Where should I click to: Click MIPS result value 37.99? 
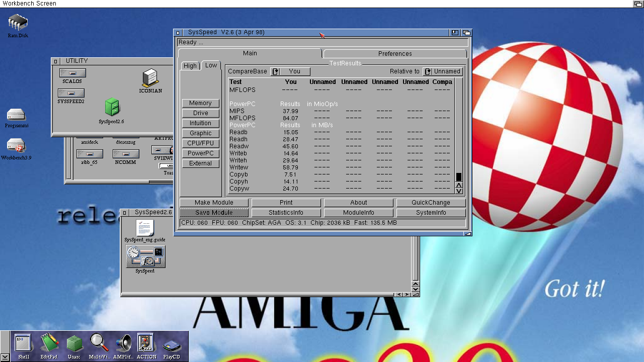(290, 111)
